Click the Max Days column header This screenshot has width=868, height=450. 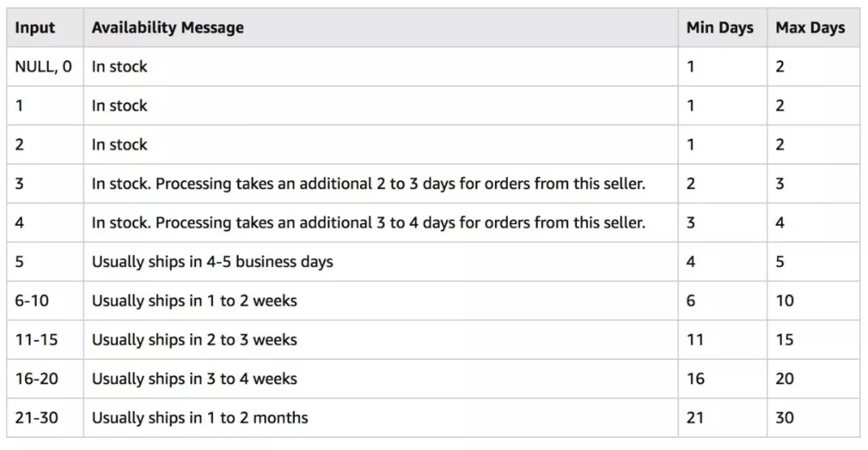[x=809, y=28]
